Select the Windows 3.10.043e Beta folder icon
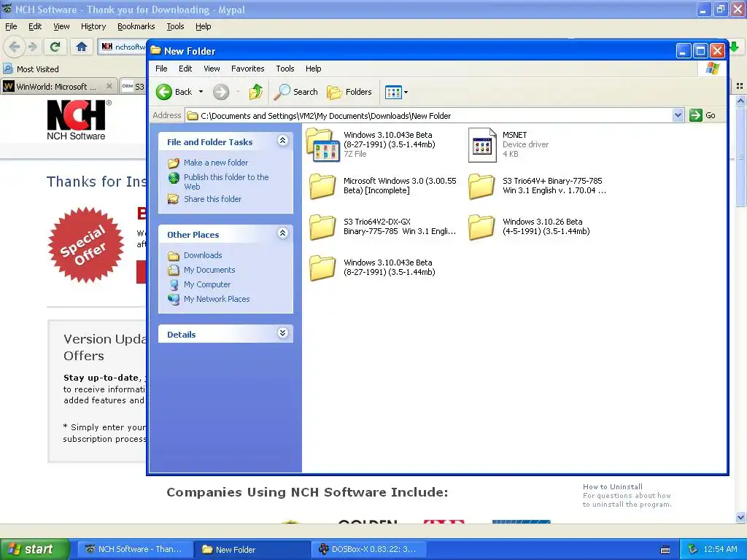The image size is (747, 560). pos(322,268)
